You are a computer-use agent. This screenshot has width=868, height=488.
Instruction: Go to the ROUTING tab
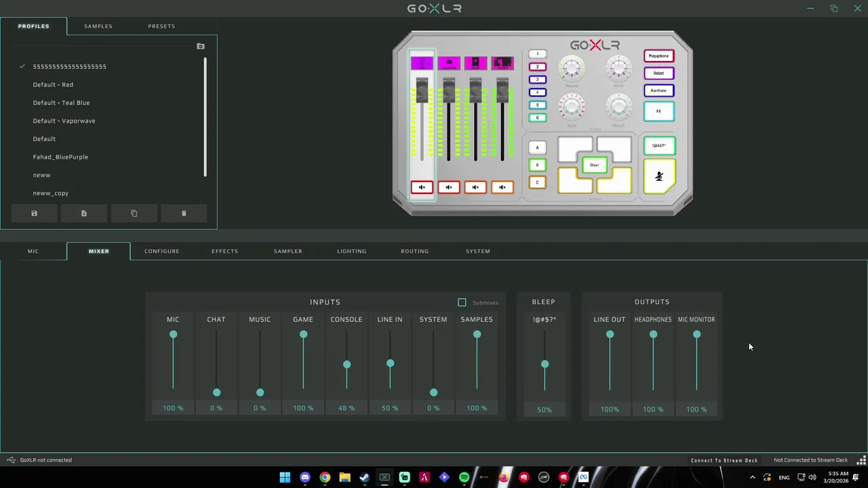point(414,251)
